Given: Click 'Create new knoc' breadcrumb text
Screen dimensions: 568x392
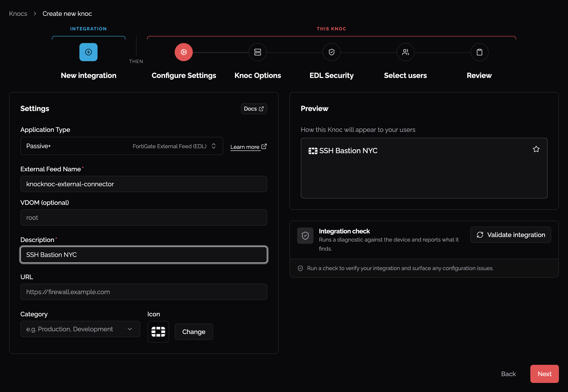Looking at the screenshot, I should 67,14.
